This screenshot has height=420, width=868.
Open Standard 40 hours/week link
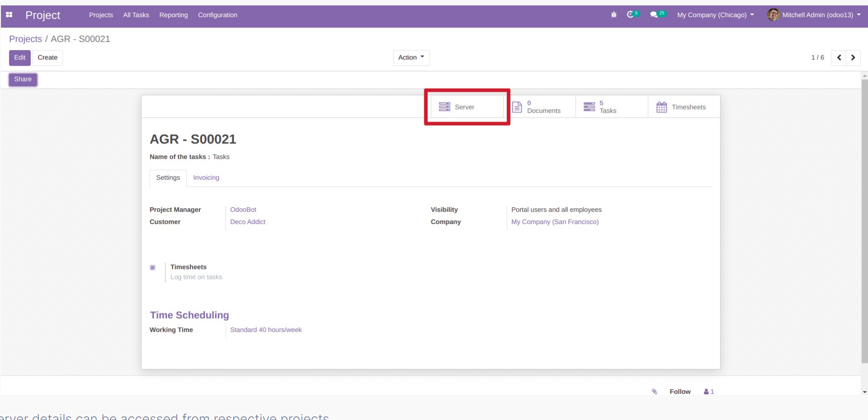coord(266,330)
